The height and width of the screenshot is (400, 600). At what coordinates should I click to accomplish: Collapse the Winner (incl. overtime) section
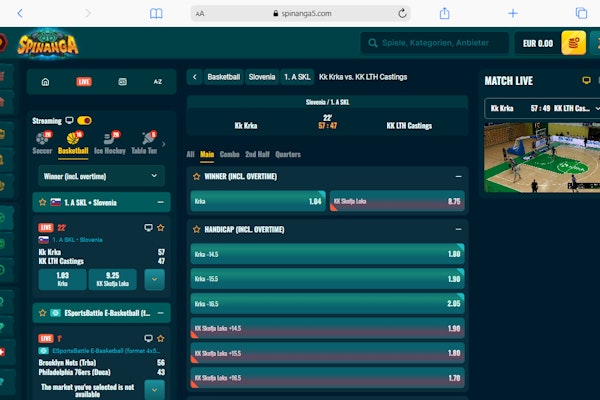pyautogui.click(x=458, y=176)
